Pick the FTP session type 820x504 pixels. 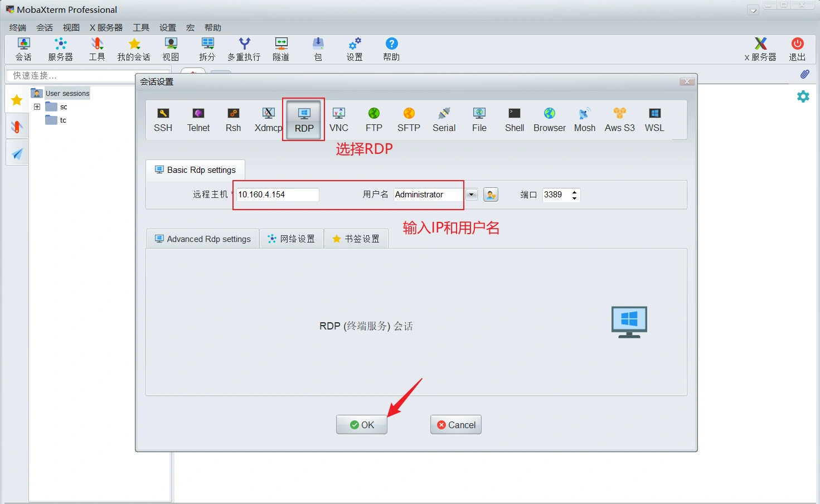coord(374,120)
